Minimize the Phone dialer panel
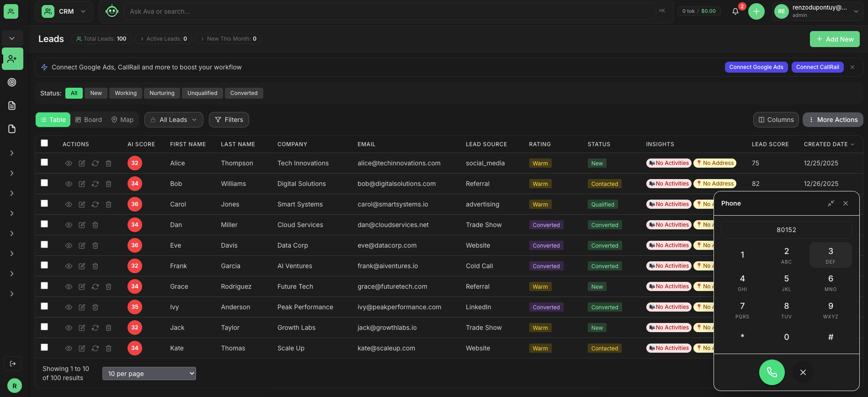This screenshot has width=868, height=397. 831,203
